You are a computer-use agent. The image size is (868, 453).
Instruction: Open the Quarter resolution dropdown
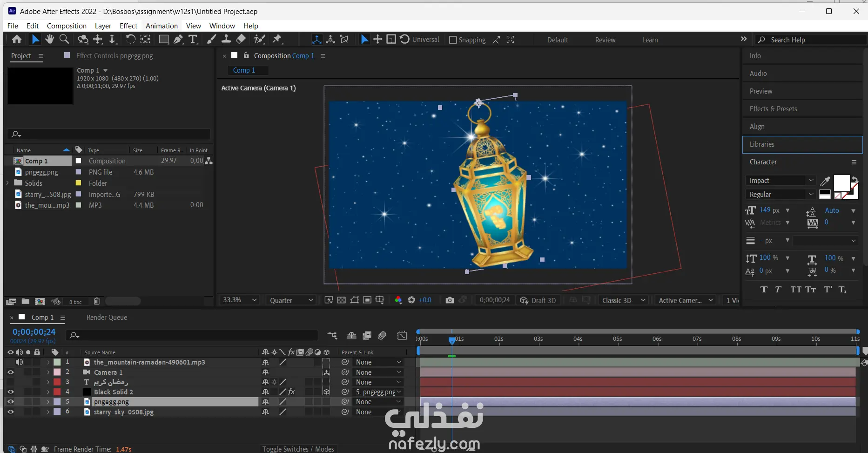pos(291,300)
